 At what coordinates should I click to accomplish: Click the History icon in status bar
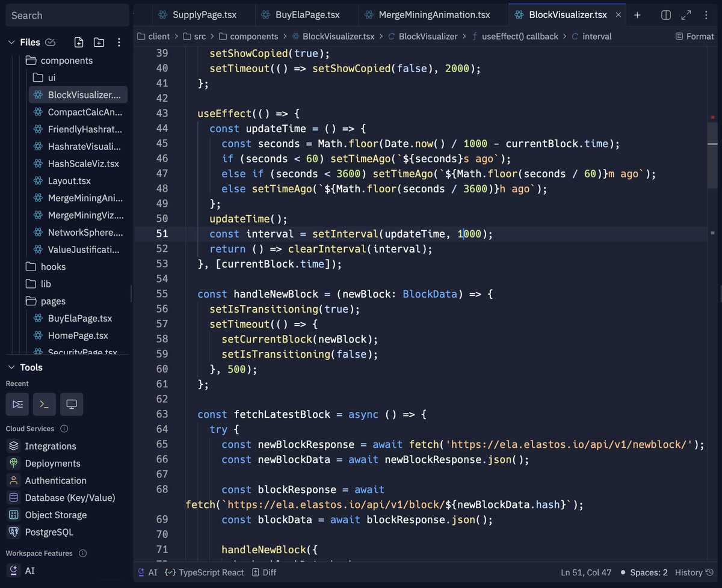coord(711,572)
